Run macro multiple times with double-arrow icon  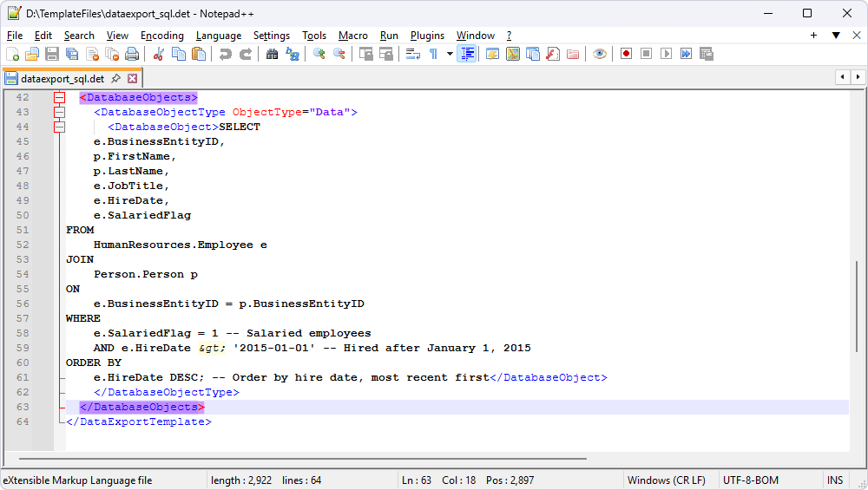(x=686, y=54)
